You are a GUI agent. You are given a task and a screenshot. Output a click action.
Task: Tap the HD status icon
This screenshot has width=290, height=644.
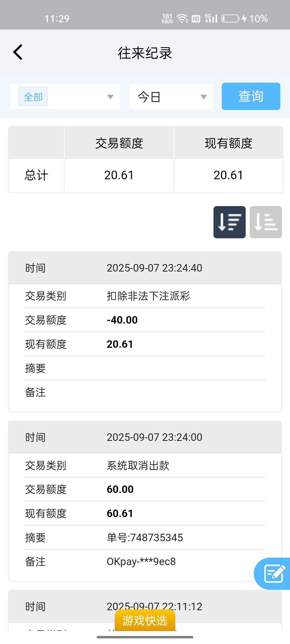196,19
